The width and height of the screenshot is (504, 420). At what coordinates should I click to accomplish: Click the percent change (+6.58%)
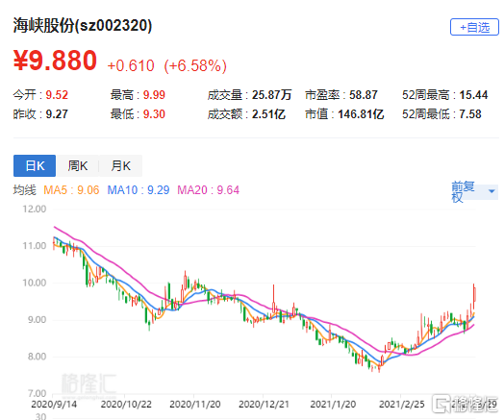coord(195,65)
